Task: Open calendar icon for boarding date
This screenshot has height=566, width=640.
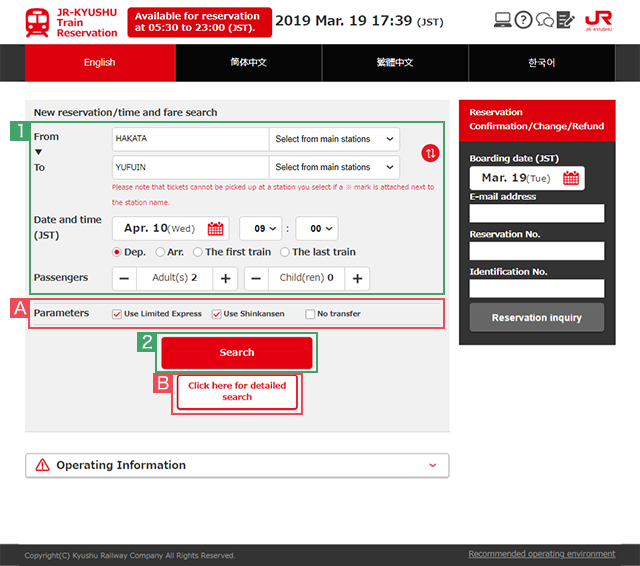Action: (x=571, y=178)
